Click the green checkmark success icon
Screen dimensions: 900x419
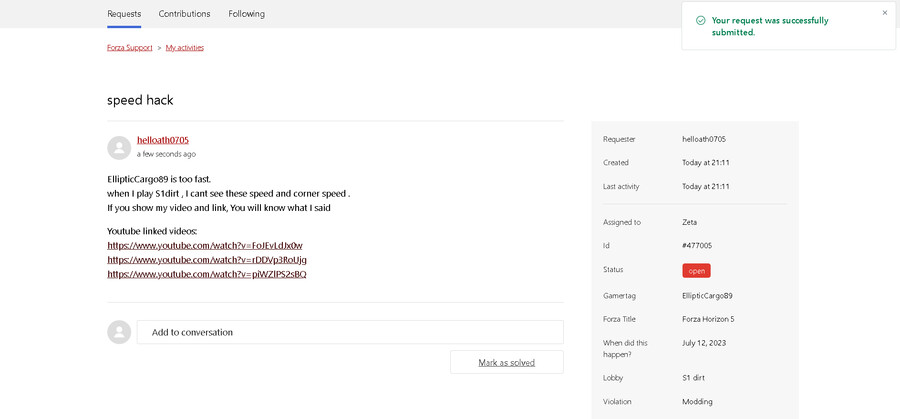click(700, 20)
